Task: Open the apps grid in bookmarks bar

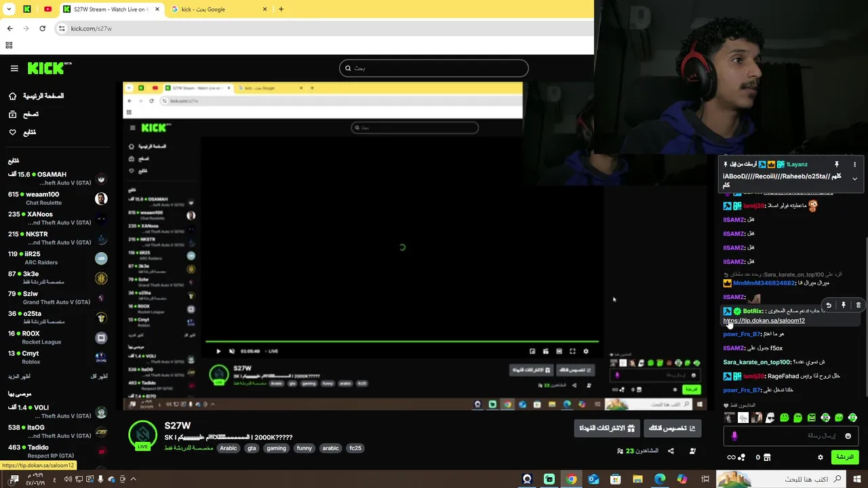Action: [x=9, y=45]
